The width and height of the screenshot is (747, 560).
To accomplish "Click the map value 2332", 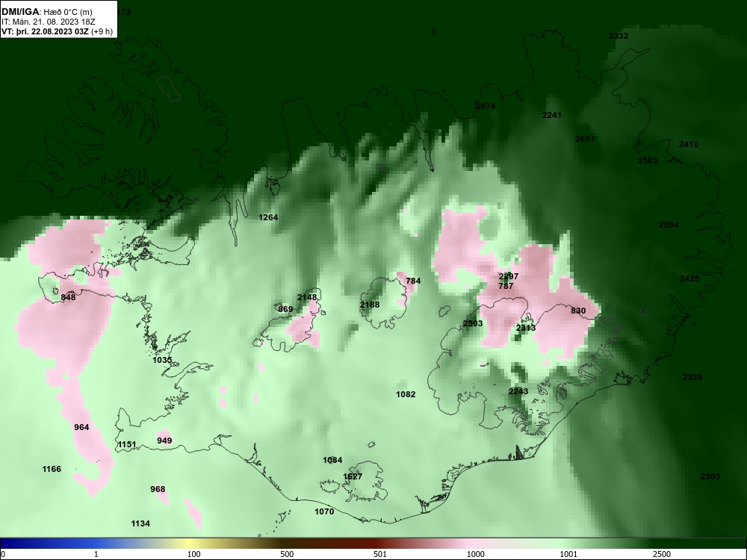I will [x=619, y=36].
